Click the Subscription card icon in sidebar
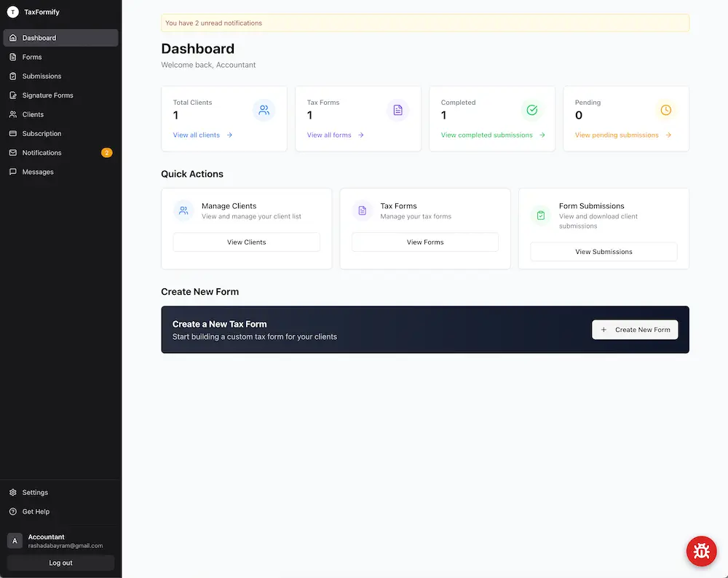This screenshot has width=728, height=578. coord(13,133)
